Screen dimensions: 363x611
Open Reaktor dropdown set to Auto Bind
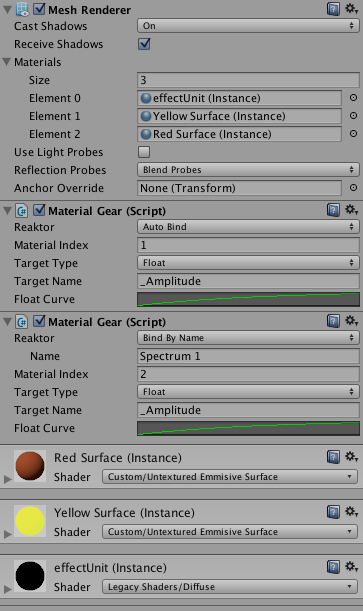coord(248,227)
